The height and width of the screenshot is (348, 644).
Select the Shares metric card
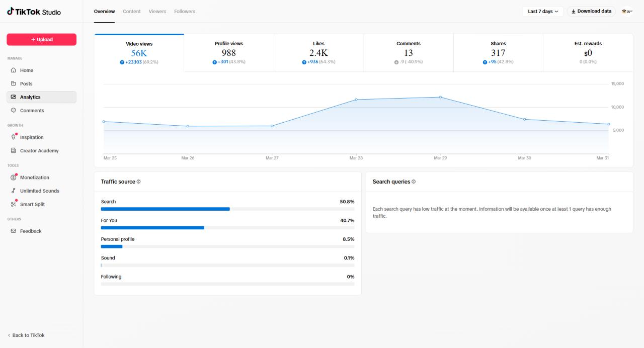(498, 53)
